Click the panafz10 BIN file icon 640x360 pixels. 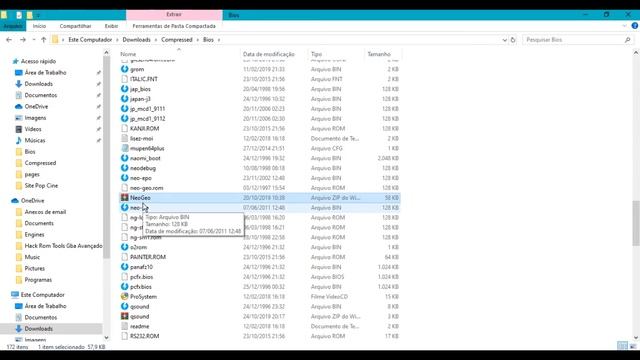(x=124, y=267)
